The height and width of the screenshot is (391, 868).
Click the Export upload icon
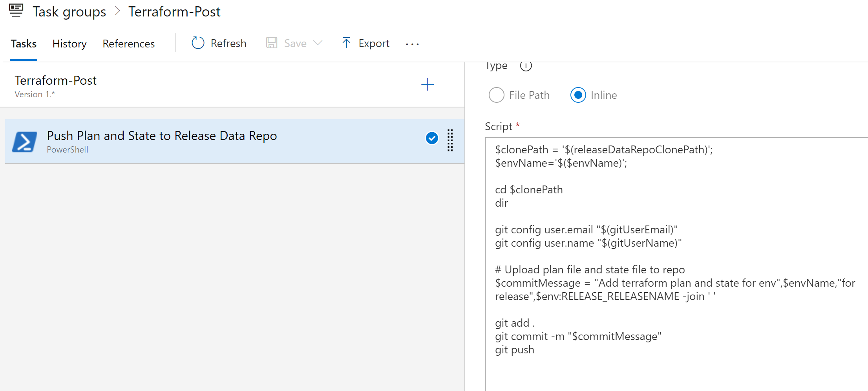pyautogui.click(x=346, y=43)
